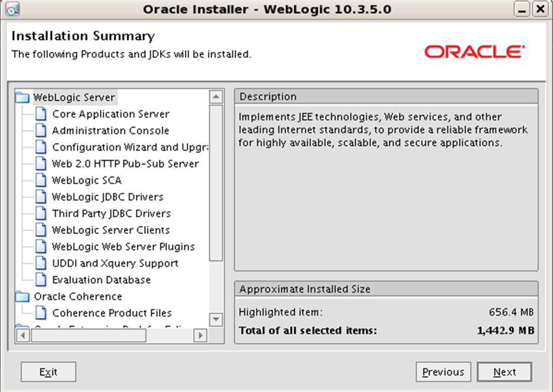Viewport: 553px width, 392px height.
Task: Close the Oracle Installer window
Action: (x=541, y=9)
